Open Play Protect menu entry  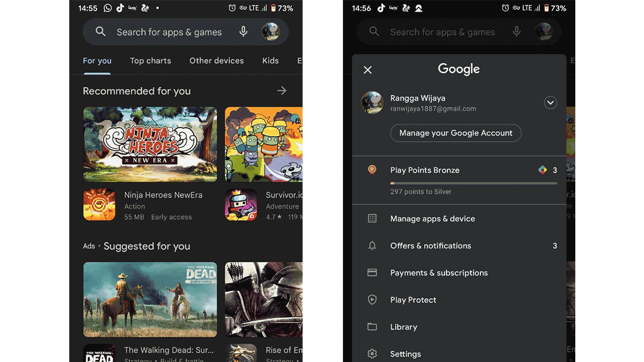coord(459,300)
